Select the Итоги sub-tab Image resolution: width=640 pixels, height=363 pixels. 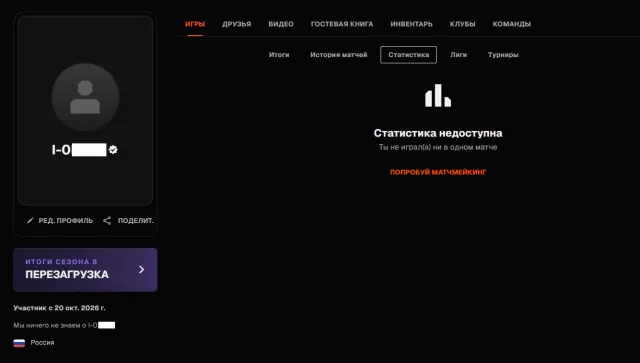pyautogui.click(x=279, y=55)
